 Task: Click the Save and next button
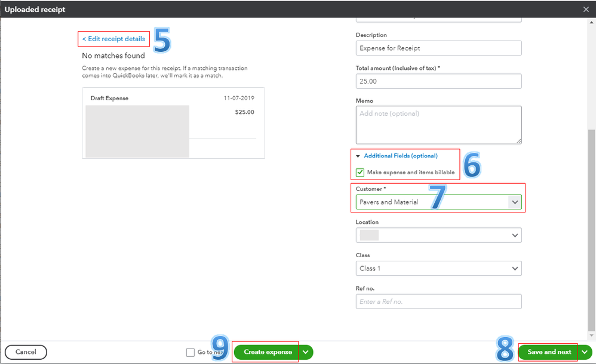coord(549,352)
